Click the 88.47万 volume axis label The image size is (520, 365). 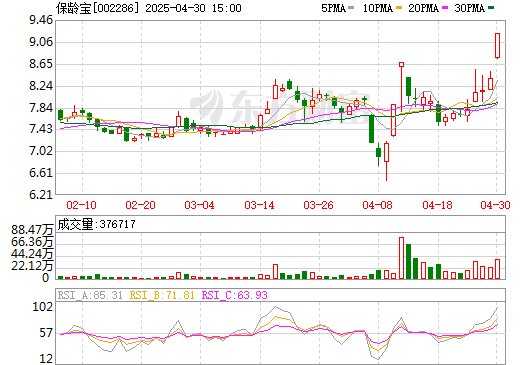point(32,230)
